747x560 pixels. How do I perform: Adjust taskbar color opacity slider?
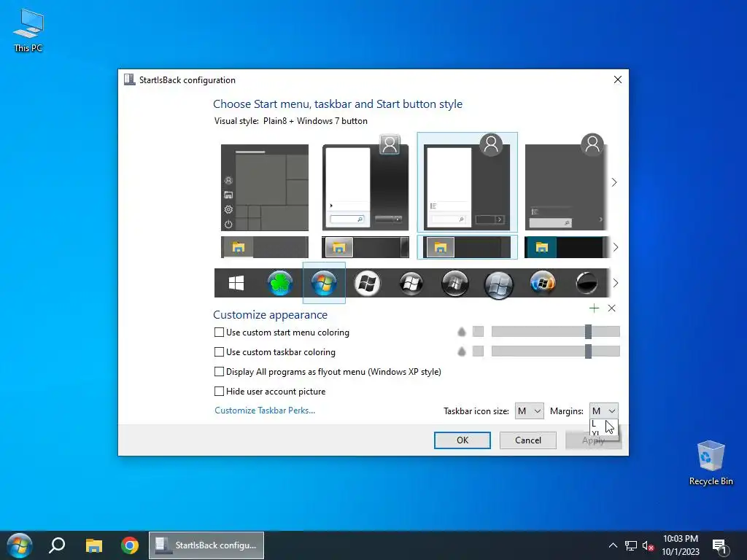click(555, 351)
